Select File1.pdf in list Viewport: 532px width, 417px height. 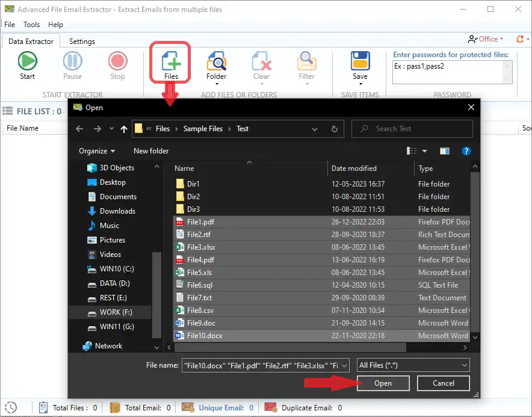(321, 222)
